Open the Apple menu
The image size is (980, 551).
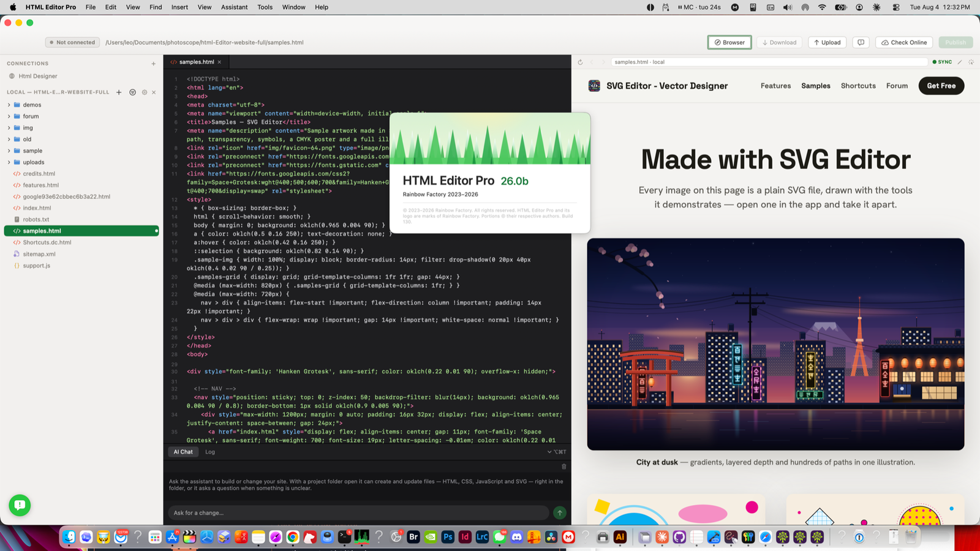pos(13,7)
